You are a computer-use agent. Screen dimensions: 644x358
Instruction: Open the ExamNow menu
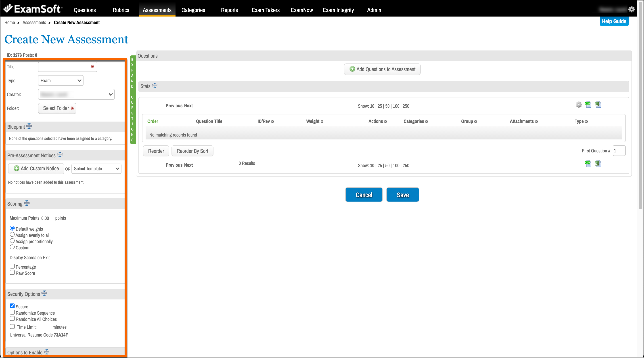[x=302, y=10]
